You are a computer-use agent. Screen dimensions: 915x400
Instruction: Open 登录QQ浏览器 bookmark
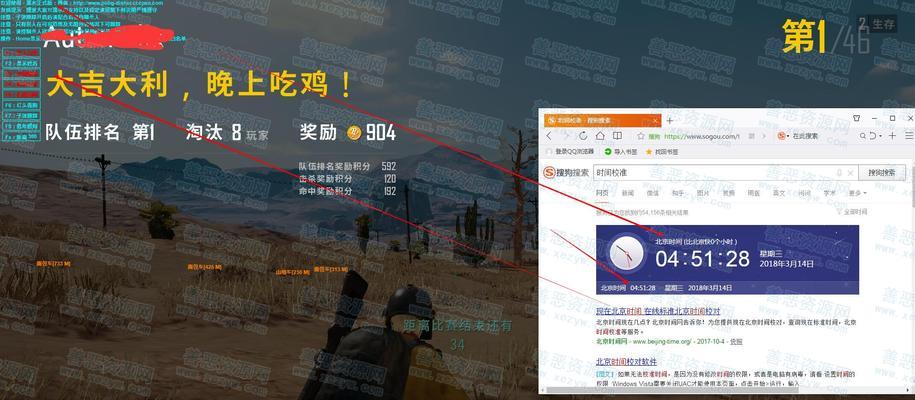[x=570, y=152]
